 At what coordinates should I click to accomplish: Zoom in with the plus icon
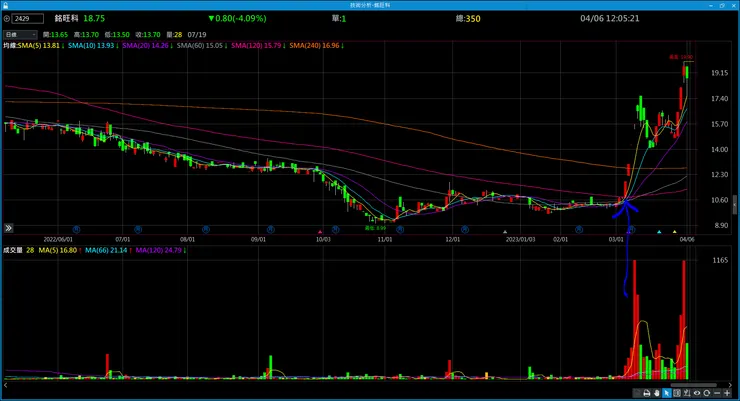click(x=727, y=393)
